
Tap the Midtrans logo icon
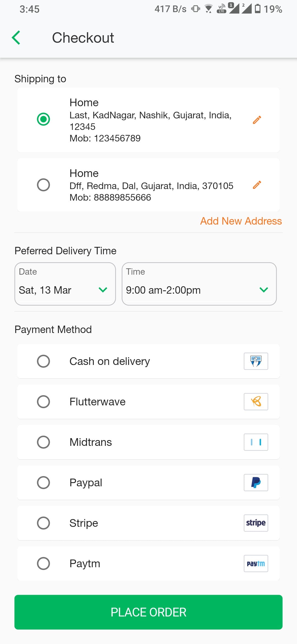pyautogui.click(x=256, y=442)
